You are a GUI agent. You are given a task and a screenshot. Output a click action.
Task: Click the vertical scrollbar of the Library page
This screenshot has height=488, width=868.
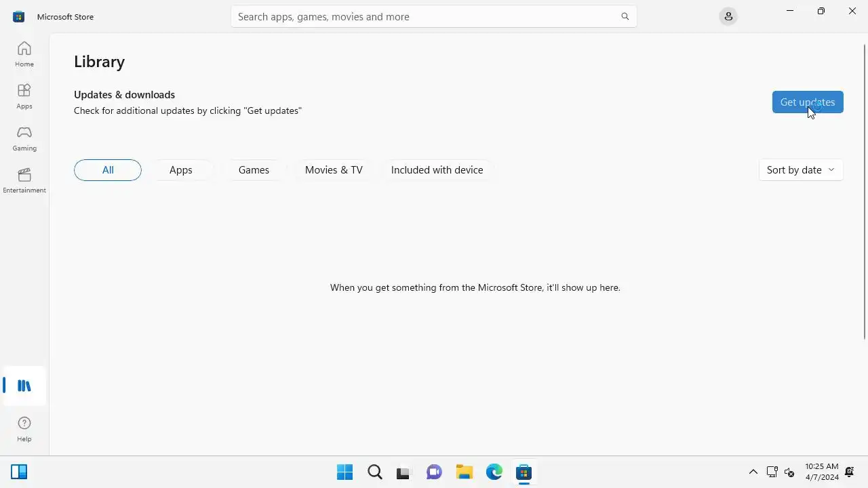[x=864, y=191]
